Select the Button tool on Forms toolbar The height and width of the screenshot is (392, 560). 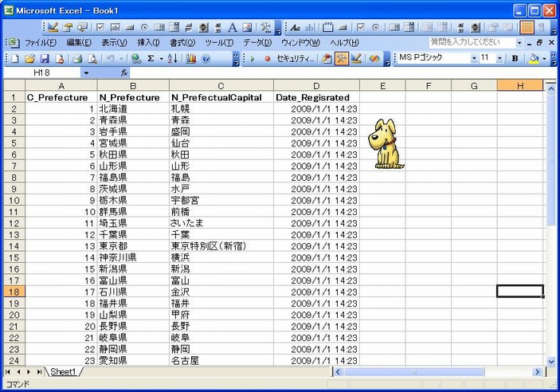tap(343, 28)
